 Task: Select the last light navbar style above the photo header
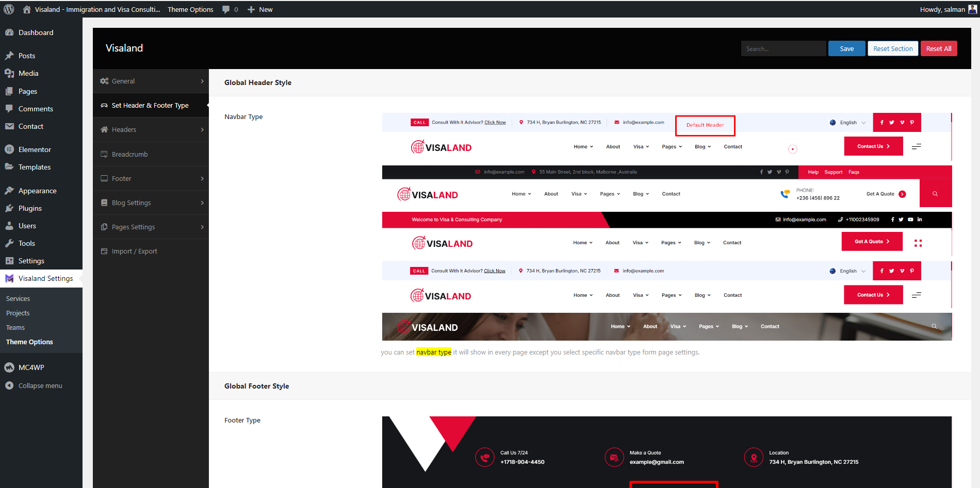(x=667, y=285)
